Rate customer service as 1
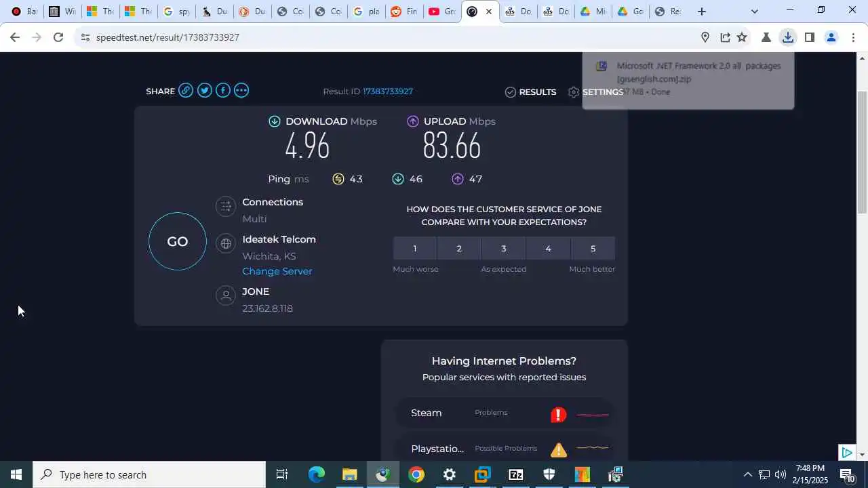The width and height of the screenshot is (868, 488). click(415, 249)
